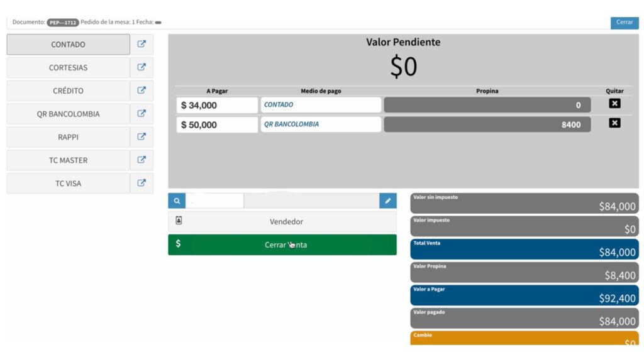Click the blue pencil edit icon
This screenshot has width=644, height=362.
tap(388, 201)
